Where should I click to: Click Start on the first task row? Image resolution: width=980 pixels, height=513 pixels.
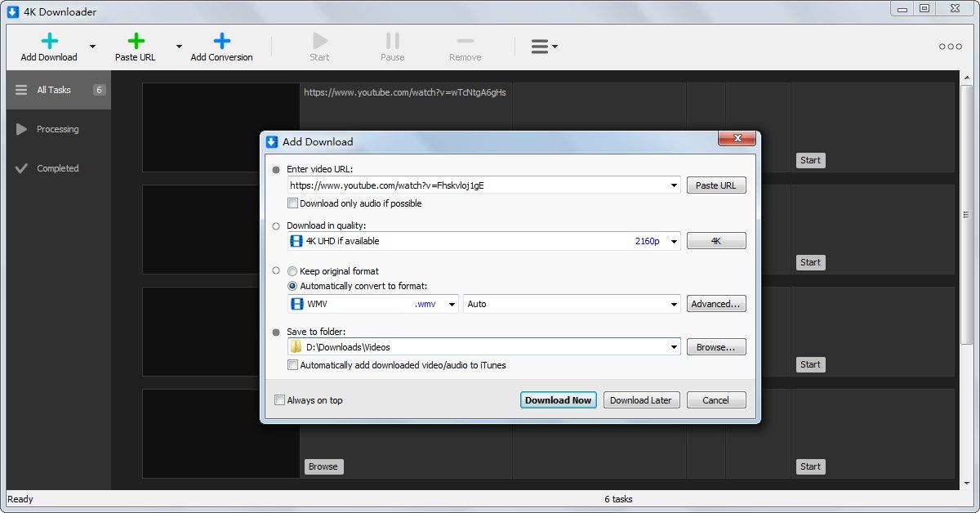pos(810,160)
